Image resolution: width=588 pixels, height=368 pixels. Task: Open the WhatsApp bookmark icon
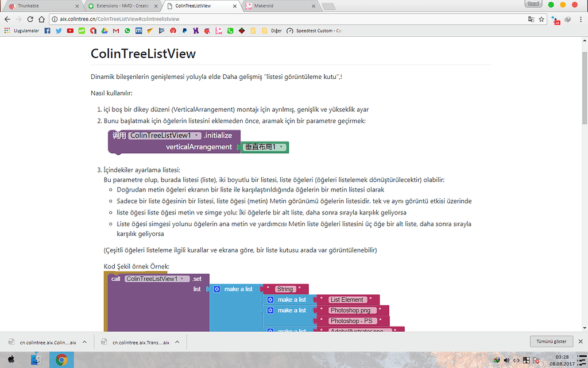(x=127, y=30)
